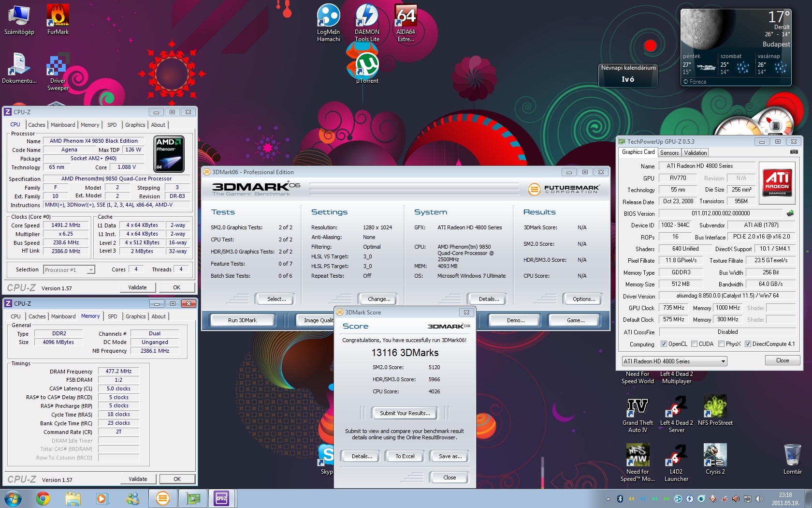Launch DAEMON Tools Lite shortcut
The height and width of the screenshot is (508, 812).
coord(367,23)
